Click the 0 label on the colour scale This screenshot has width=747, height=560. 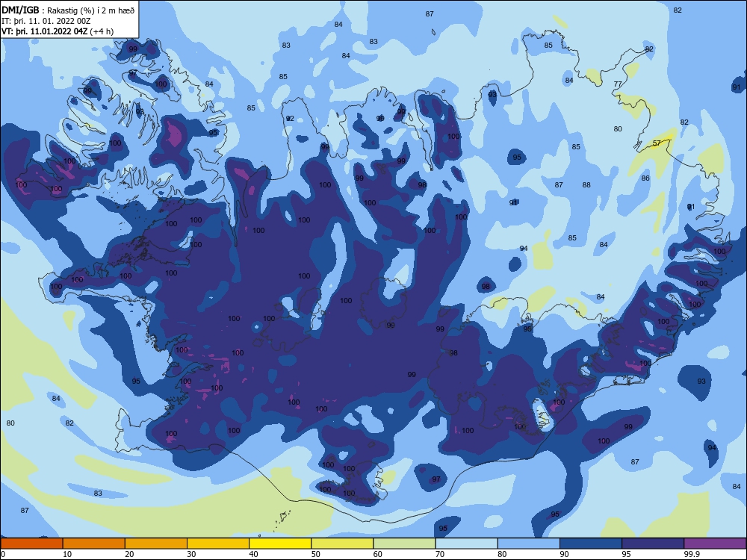pos(3,554)
